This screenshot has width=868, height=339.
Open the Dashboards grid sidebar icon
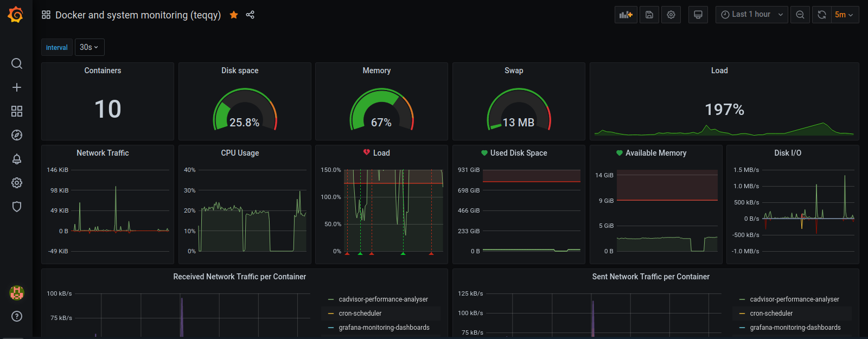coord(17,111)
